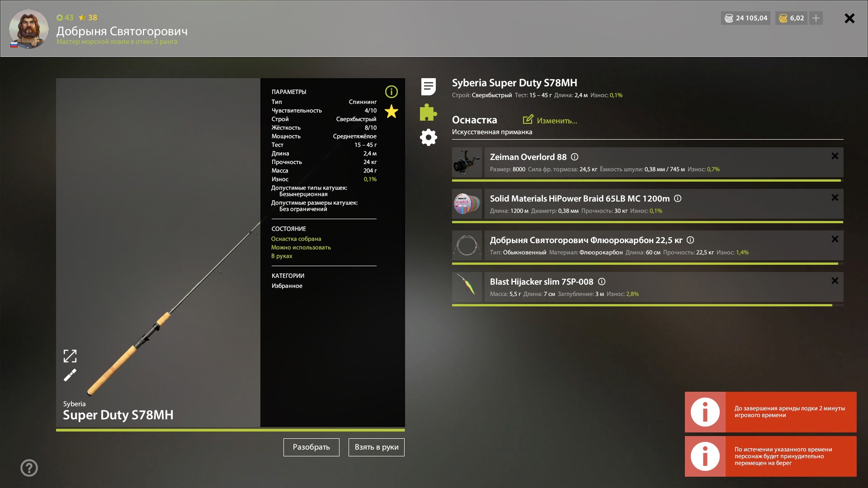Open the gear settings tab

[x=428, y=137]
